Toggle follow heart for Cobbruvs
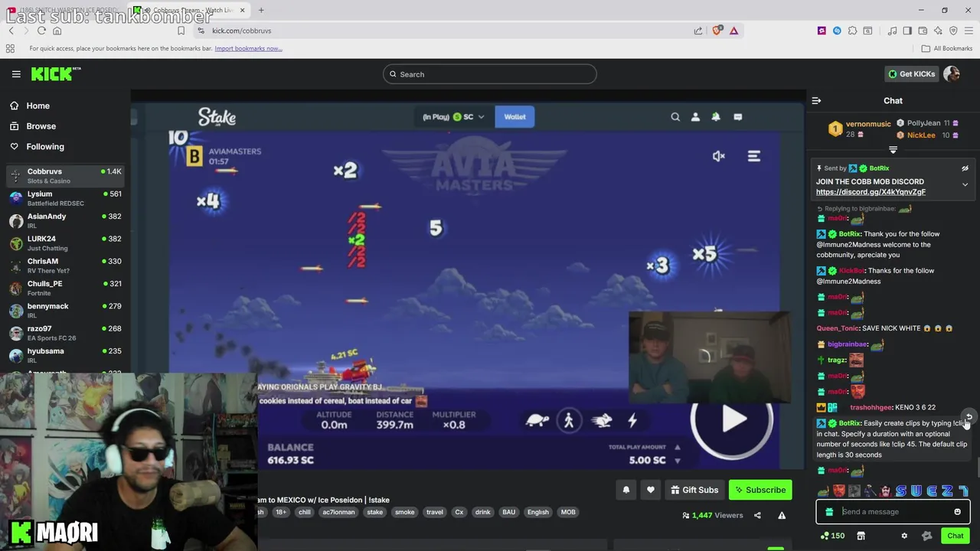The image size is (980, 551). click(650, 490)
